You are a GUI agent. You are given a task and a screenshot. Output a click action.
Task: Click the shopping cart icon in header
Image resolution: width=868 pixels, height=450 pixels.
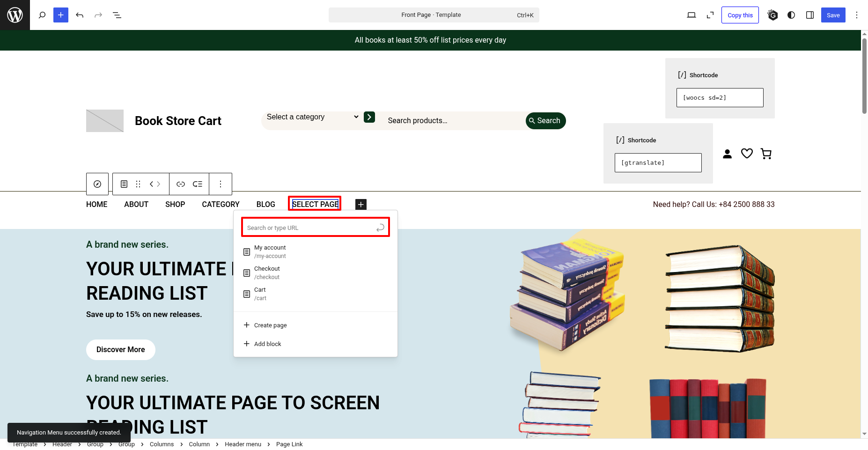pos(766,154)
